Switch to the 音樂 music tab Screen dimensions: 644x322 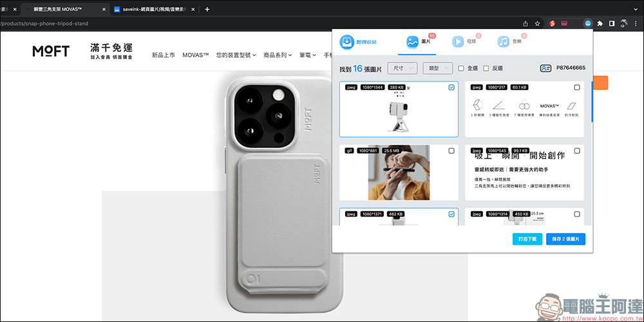point(509,42)
